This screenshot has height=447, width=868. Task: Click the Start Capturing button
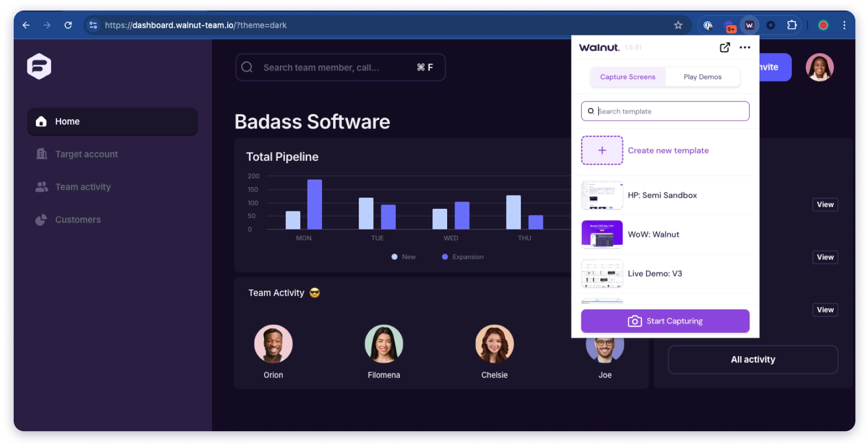coord(665,321)
